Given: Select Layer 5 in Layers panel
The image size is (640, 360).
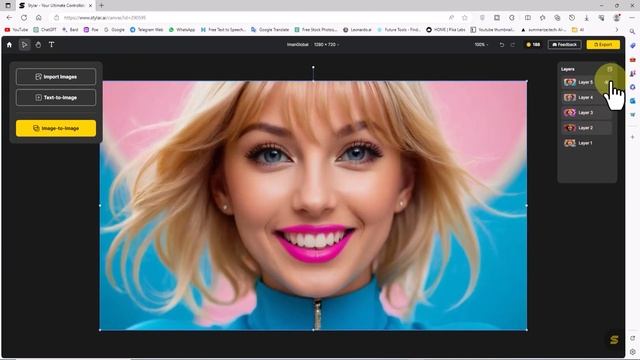Looking at the screenshot, I should point(587,82).
